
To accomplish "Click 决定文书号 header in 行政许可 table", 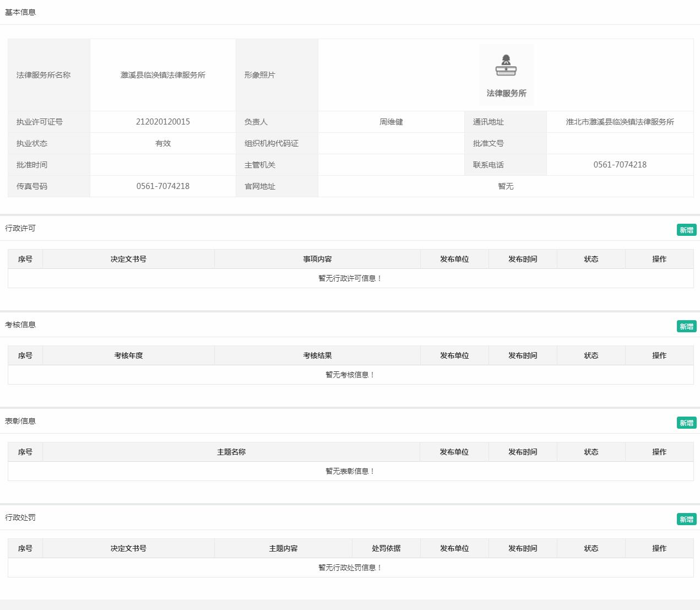I will click(x=128, y=259).
